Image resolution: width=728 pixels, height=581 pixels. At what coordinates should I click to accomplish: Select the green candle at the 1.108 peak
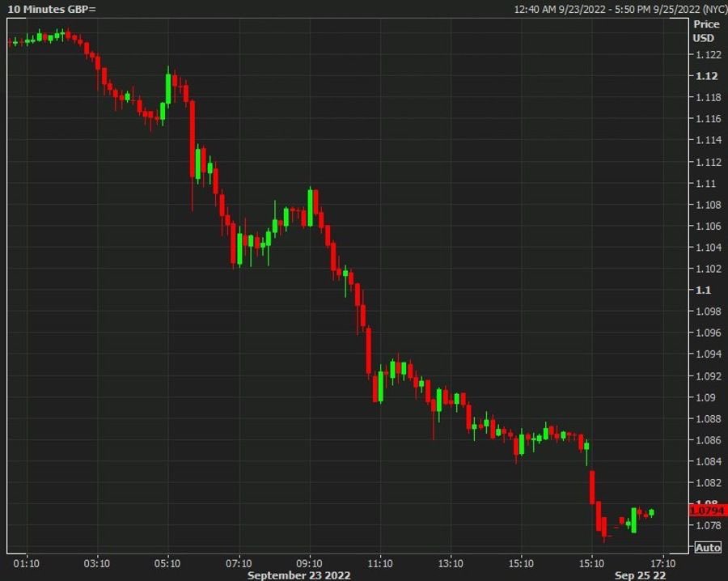pyautogui.click(x=311, y=206)
